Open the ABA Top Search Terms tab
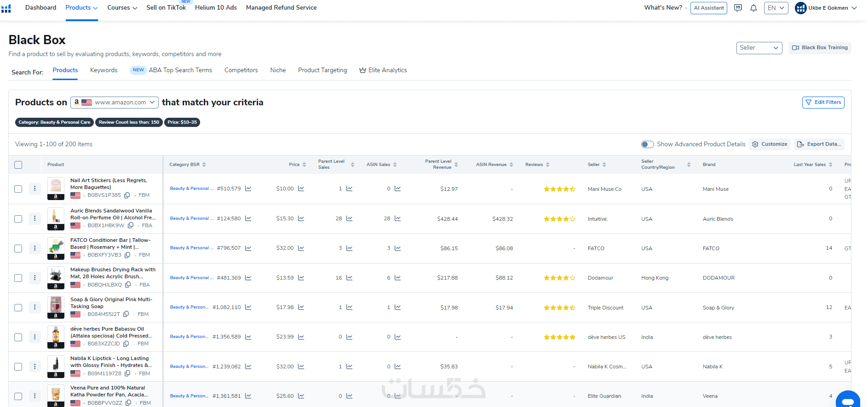 (x=171, y=70)
